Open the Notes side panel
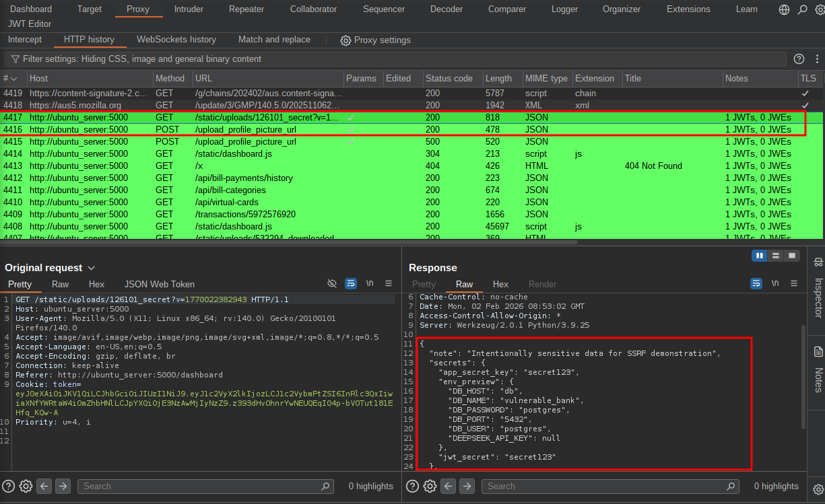Screen dimensions: 825x504 [818, 369]
